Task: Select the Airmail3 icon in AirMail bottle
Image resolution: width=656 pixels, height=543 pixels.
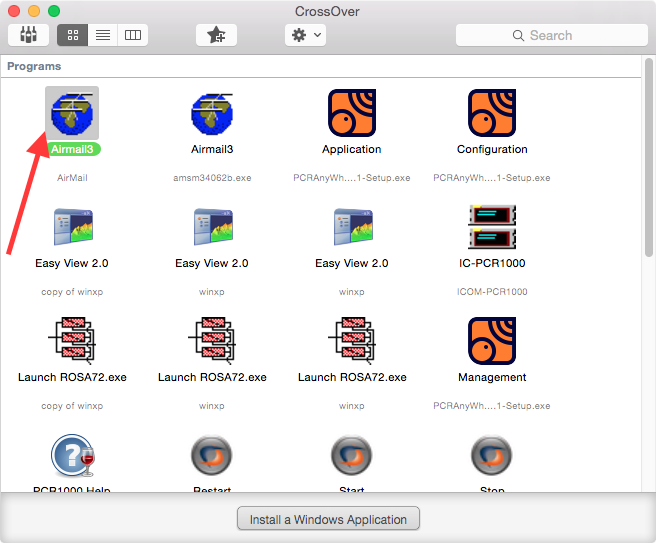Action: (x=72, y=113)
